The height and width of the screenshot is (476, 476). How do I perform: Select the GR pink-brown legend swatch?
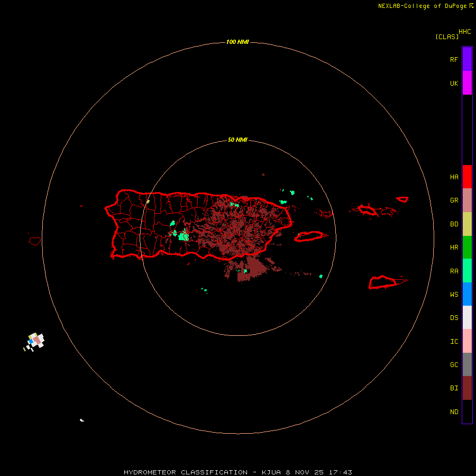[x=467, y=200]
